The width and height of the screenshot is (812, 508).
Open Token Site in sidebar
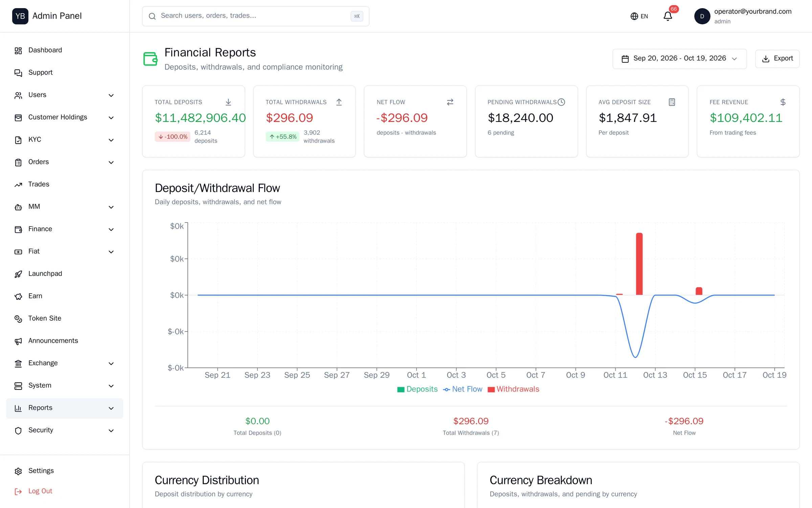(x=65, y=318)
